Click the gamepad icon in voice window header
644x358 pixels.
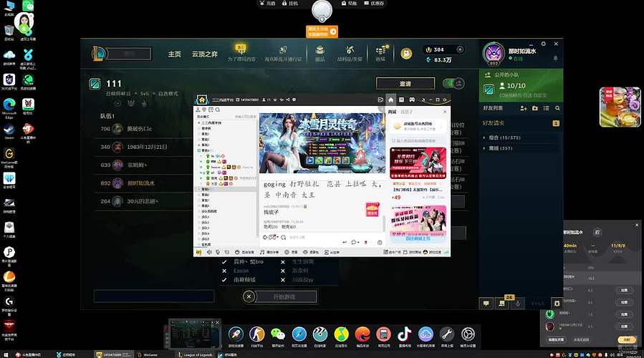tap(412, 100)
